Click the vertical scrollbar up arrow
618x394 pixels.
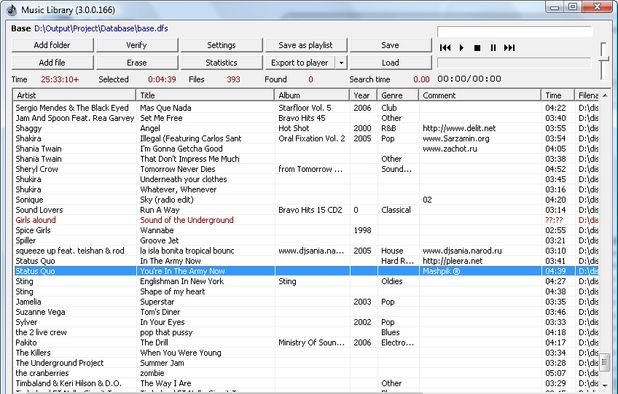(605, 95)
